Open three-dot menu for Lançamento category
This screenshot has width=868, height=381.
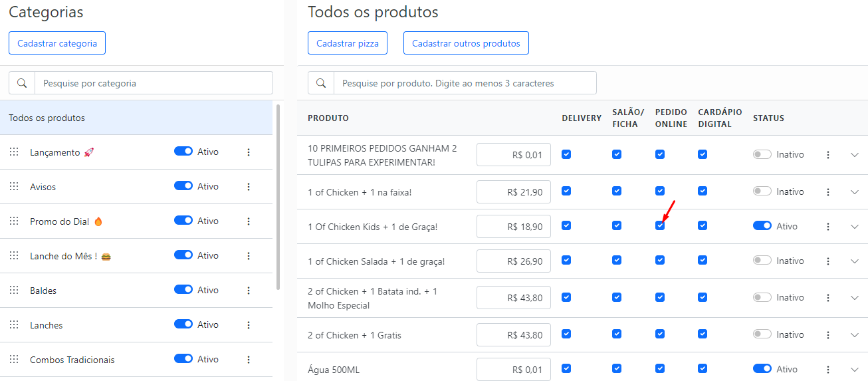tap(249, 152)
